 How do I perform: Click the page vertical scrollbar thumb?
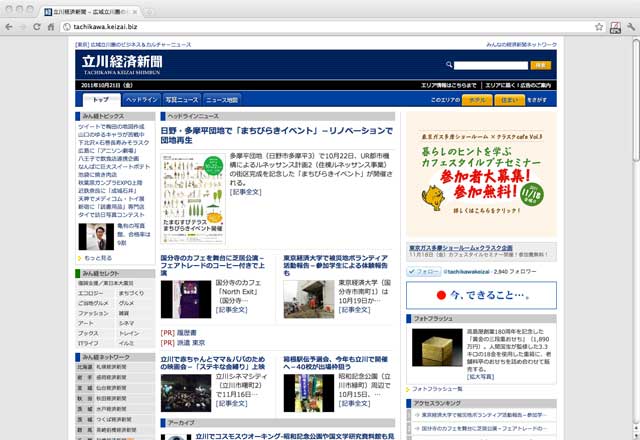636,100
